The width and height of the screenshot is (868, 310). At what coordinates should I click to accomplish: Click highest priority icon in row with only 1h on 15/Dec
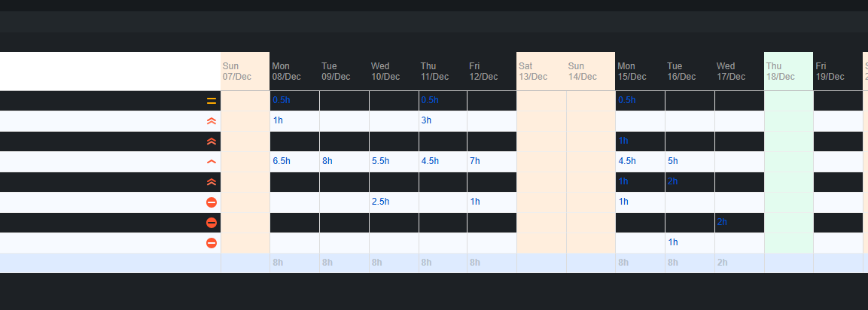pos(211,141)
